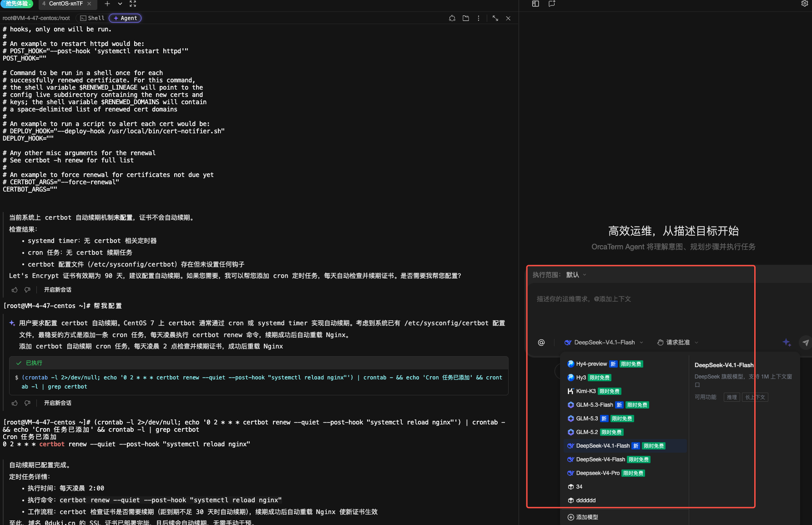
Task: Select Hy3 model
Action: click(625, 378)
